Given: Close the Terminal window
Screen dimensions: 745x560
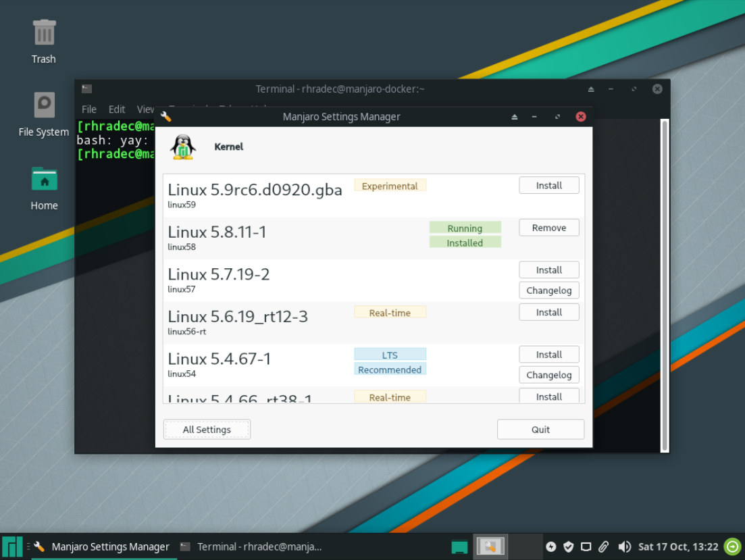Looking at the screenshot, I should click(657, 89).
